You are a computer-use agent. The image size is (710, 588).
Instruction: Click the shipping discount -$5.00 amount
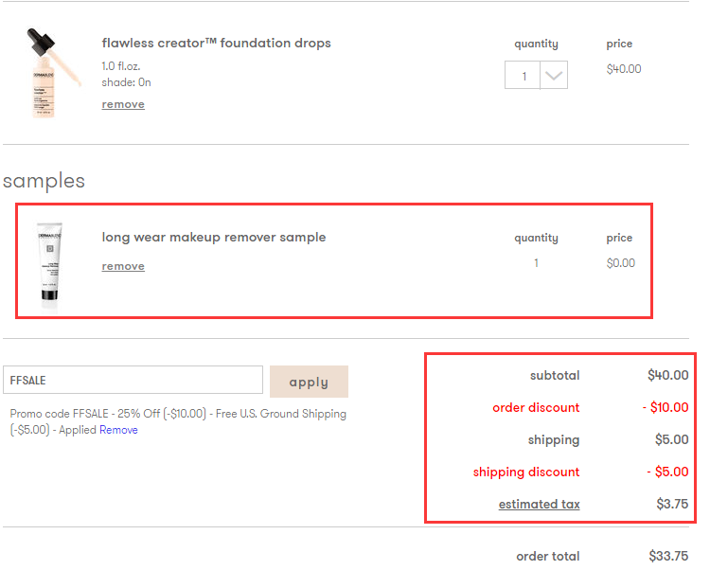click(667, 472)
